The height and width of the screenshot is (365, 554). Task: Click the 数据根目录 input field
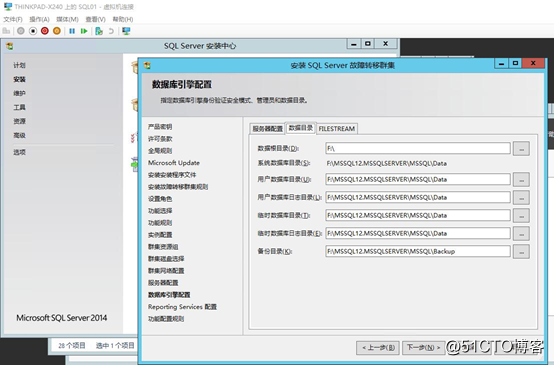pyautogui.click(x=418, y=148)
